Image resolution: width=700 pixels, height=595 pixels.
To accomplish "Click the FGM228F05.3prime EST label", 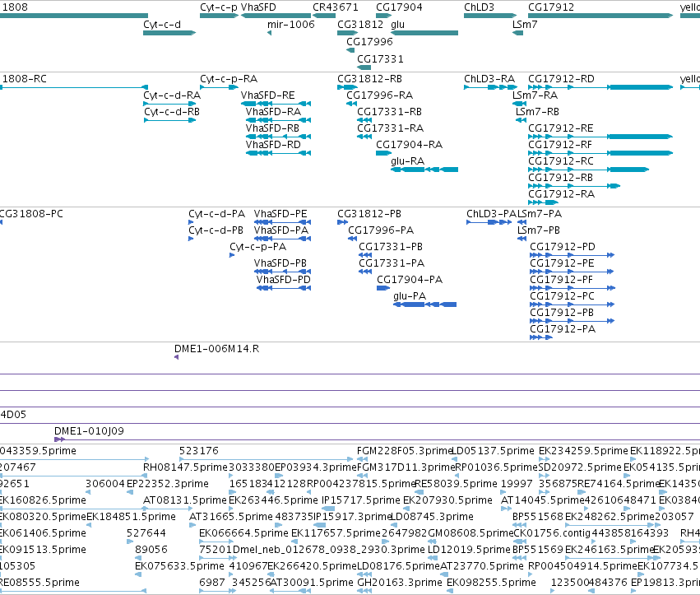I will point(405,451).
